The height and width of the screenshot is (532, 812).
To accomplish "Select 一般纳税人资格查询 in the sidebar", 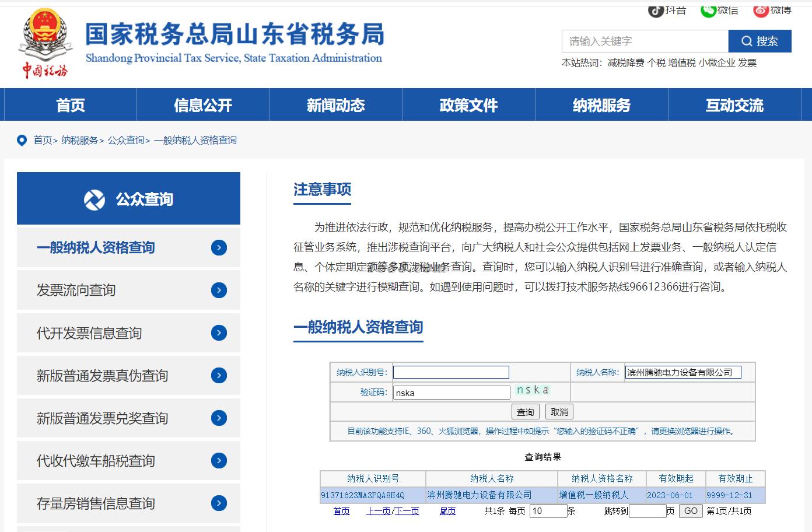I will click(x=128, y=247).
